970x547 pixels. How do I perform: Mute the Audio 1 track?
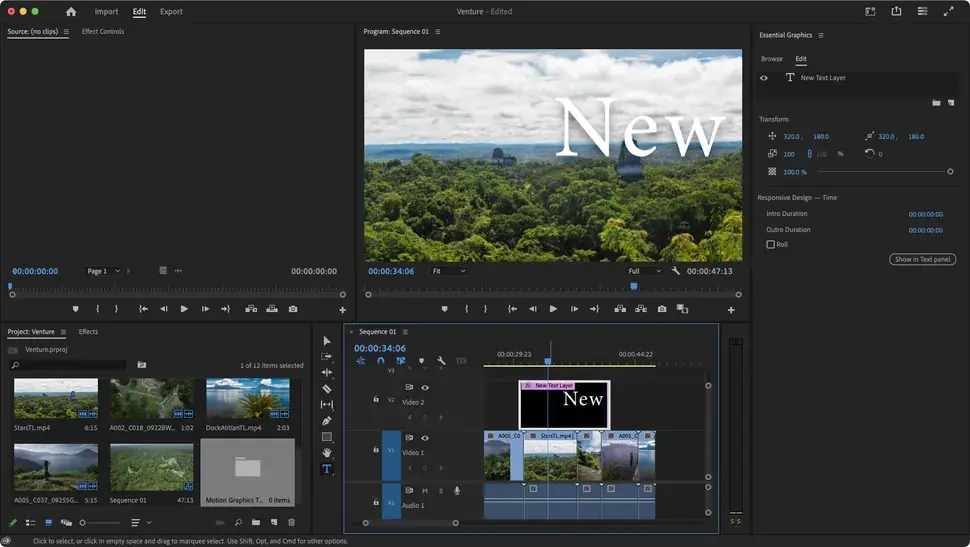coord(425,491)
